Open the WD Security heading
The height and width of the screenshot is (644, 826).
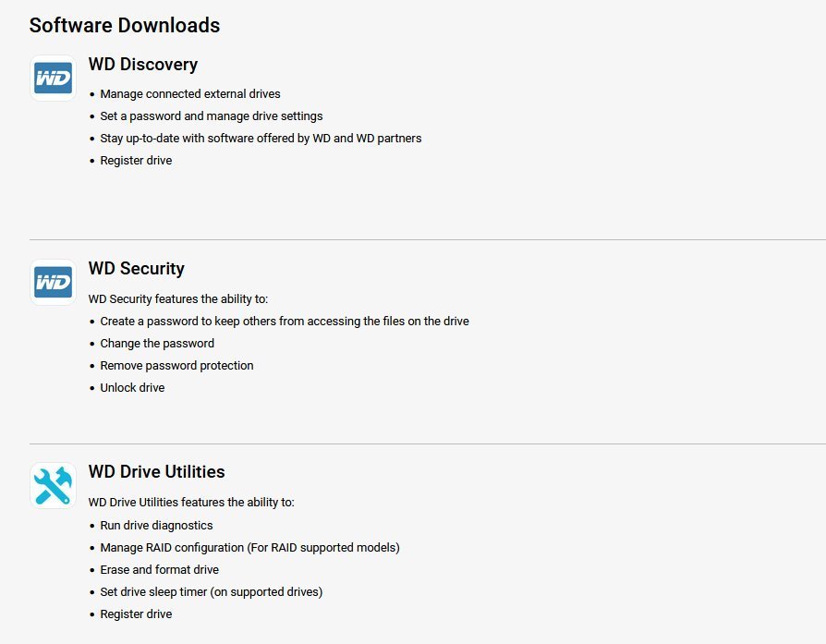coord(137,269)
